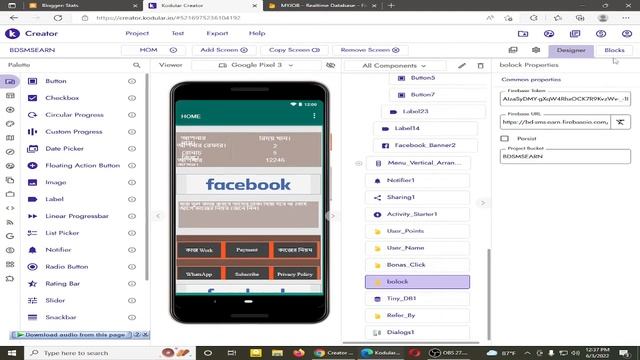Show info for Notifier palette component
This screenshot has width=640, height=360.
coord(132,250)
